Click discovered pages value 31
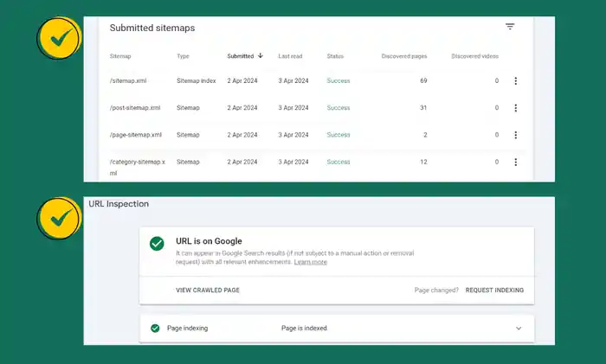 pos(423,108)
